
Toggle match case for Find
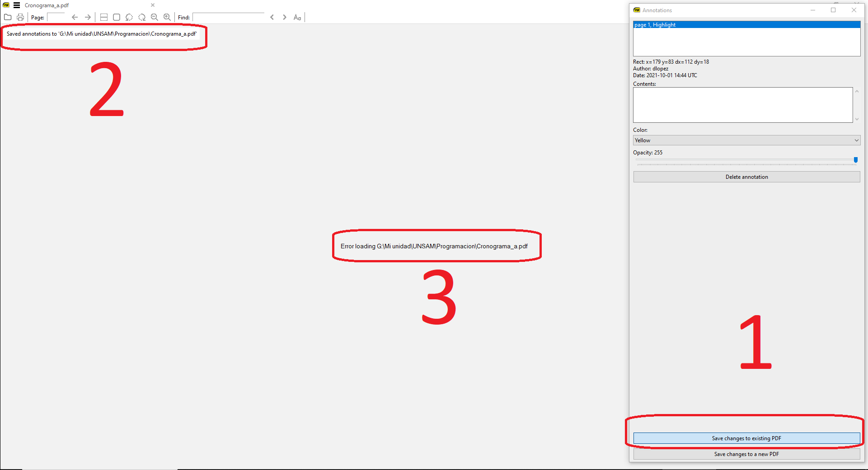pos(297,17)
